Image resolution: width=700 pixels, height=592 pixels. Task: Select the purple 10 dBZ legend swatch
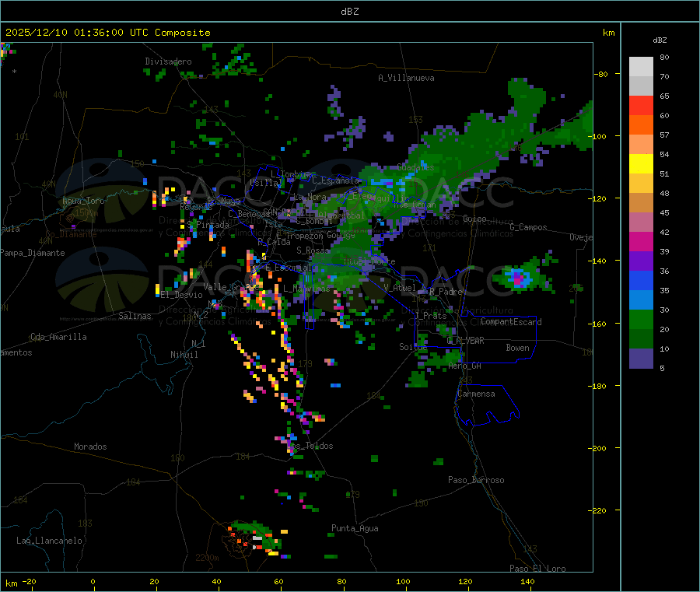(x=641, y=359)
